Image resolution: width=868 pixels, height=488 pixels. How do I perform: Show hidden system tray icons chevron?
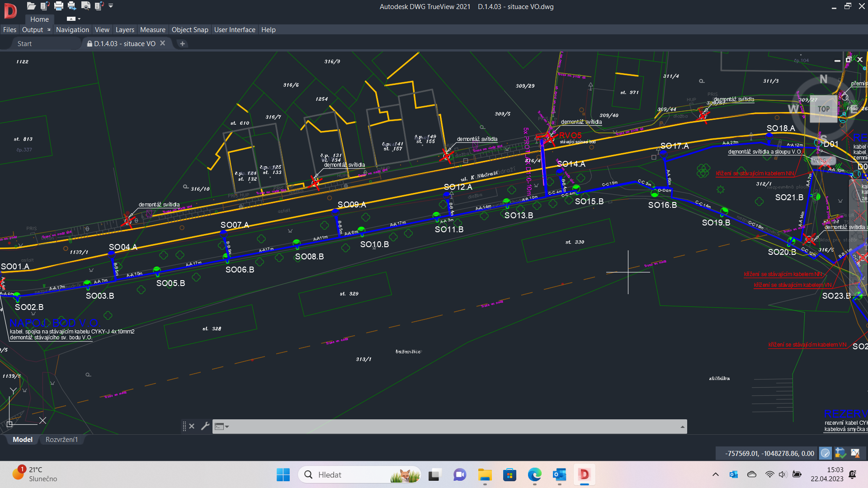coord(715,474)
